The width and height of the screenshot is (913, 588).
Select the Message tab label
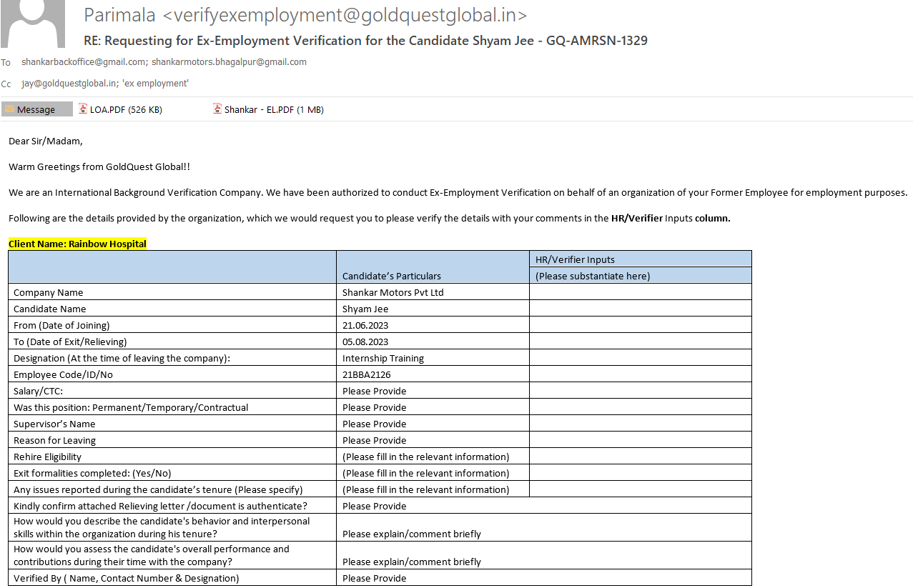click(36, 109)
